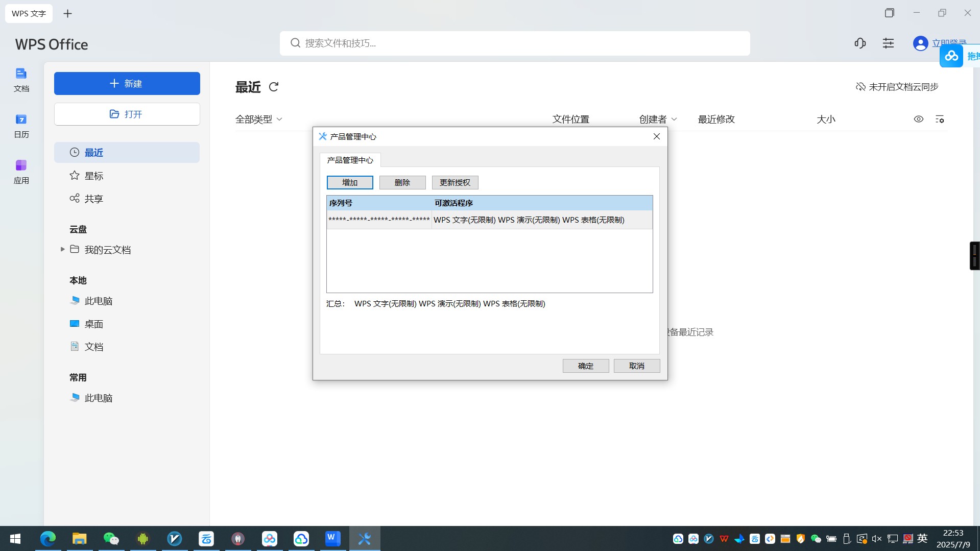
Task: Launch Microsoft Edge from the taskbar
Action: pyautogui.click(x=48, y=538)
